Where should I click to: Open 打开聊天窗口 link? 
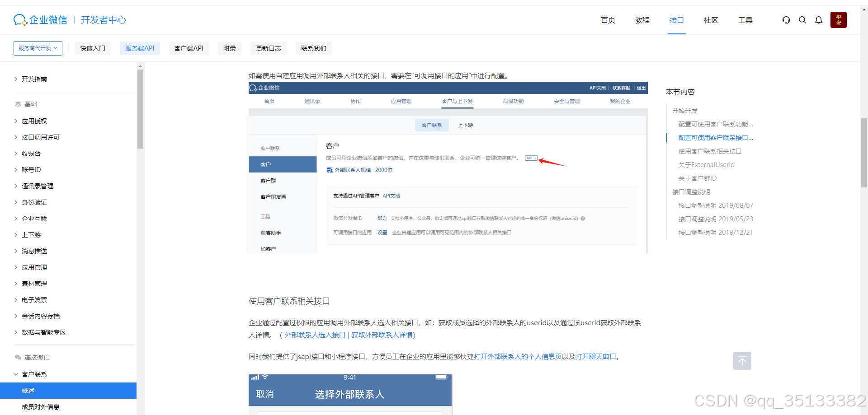[x=596, y=357]
